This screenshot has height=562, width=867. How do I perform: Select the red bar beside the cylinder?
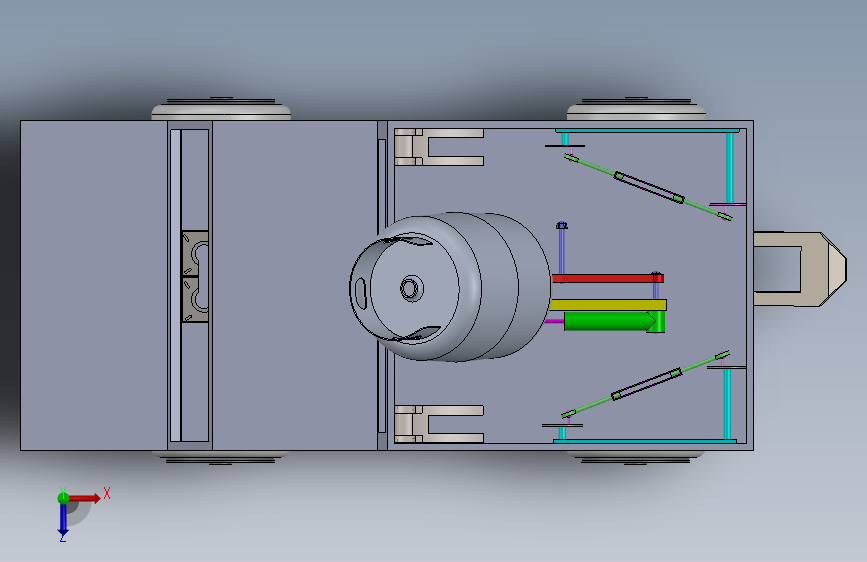pyautogui.click(x=608, y=278)
